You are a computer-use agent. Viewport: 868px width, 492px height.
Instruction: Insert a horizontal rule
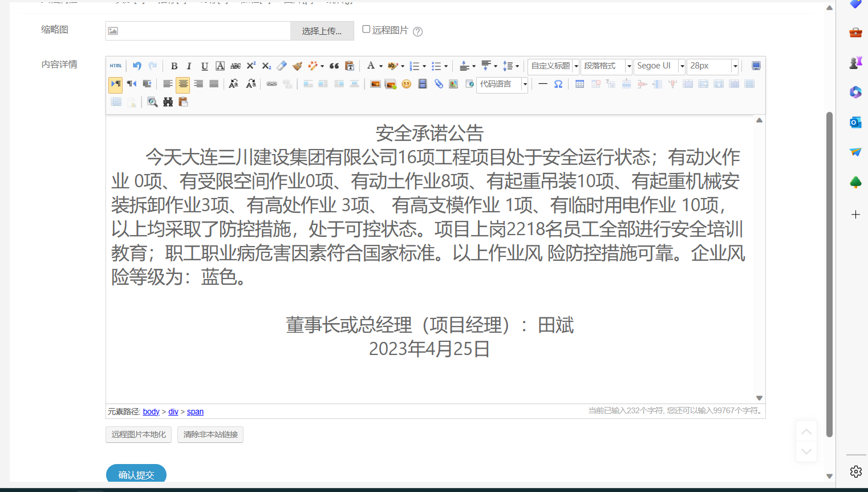point(543,84)
